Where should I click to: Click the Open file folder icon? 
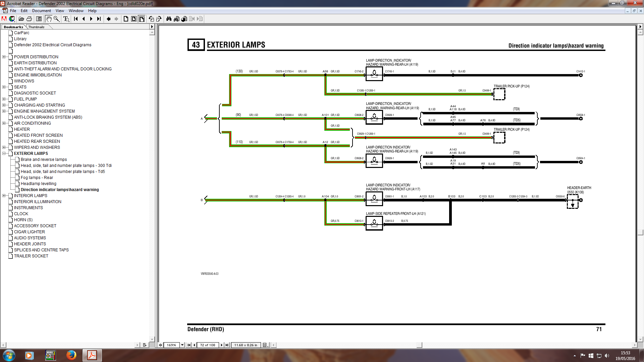click(x=21, y=19)
